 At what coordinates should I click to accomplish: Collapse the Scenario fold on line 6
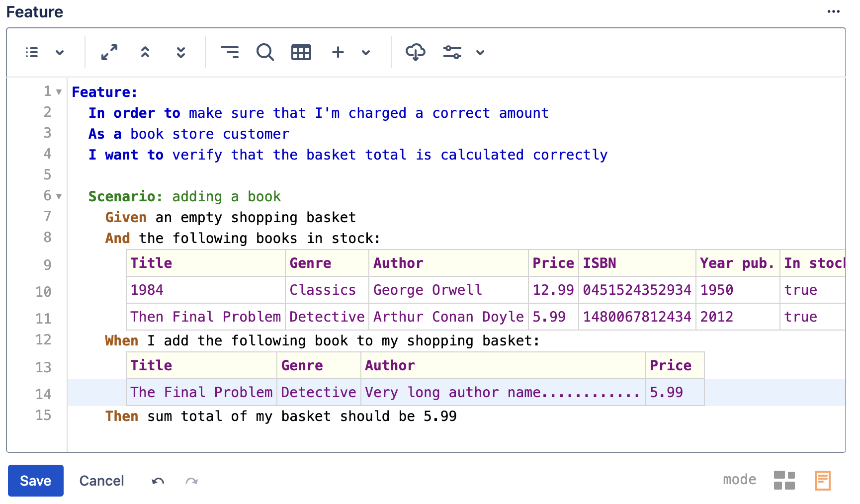pyautogui.click(x=59, y=197)
